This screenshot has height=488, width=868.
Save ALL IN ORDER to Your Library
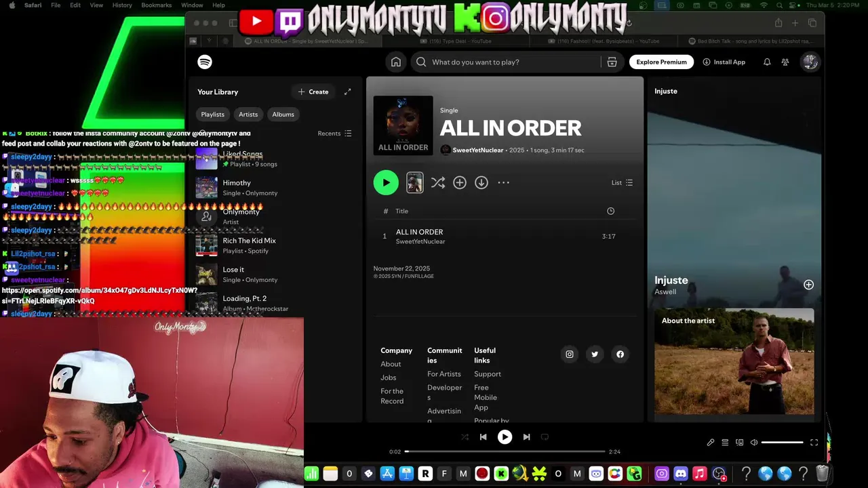(x=460, y=182)
